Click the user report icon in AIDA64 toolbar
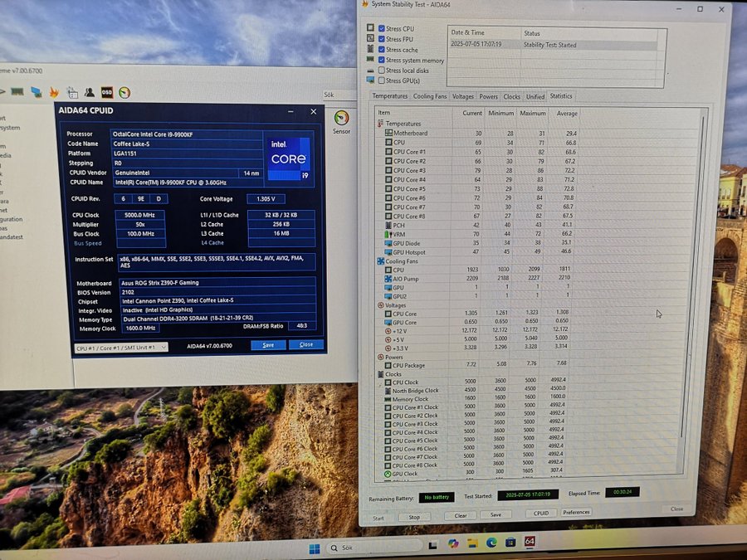This screenshot has width=747, height=560. [89, 92]
